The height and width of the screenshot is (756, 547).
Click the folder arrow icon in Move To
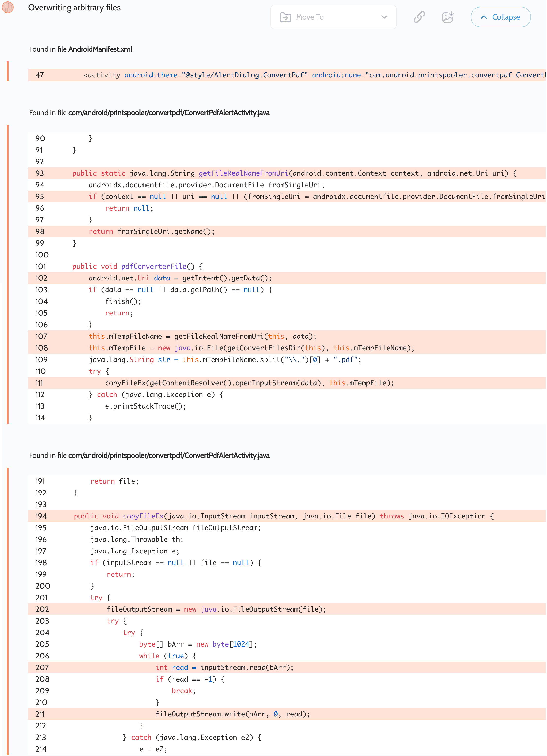[x=285, y=17]
